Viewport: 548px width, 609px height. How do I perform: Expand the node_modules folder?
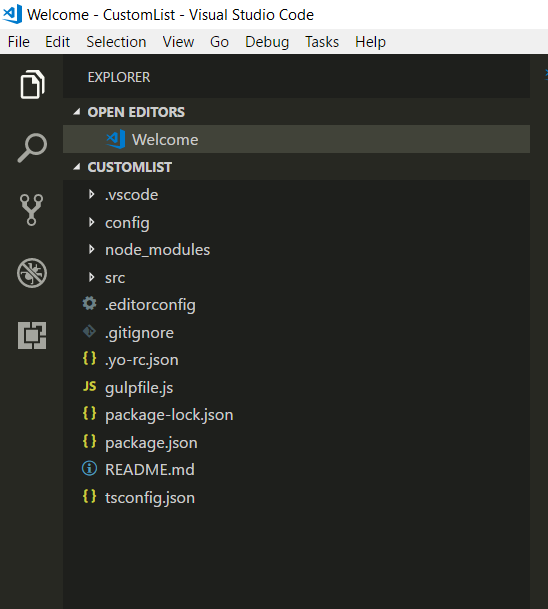[92, 249]
